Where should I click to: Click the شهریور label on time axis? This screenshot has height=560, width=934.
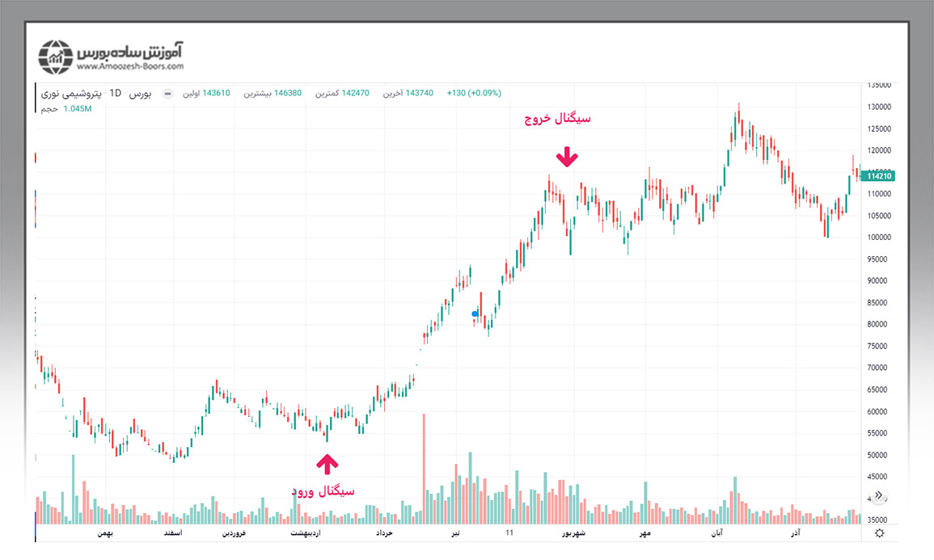point(572,533)
